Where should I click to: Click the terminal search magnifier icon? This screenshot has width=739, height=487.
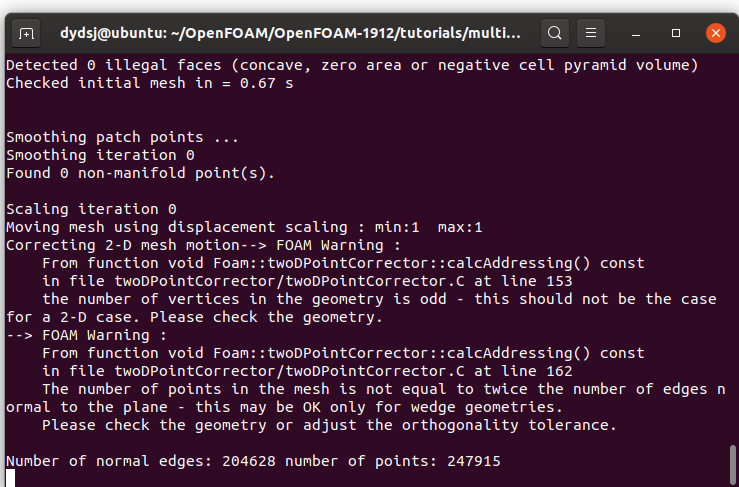pos(555,33)
